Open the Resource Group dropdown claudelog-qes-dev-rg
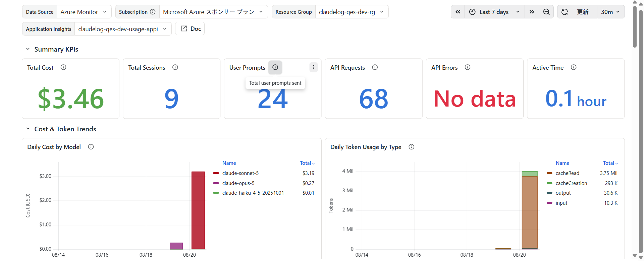 click(x=352, y=12)
